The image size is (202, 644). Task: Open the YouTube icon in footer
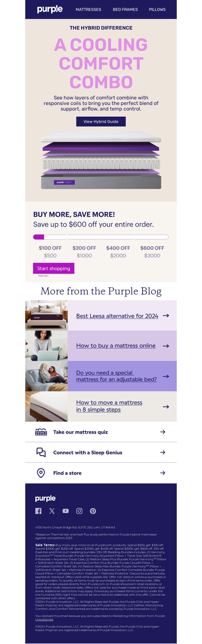[66, 511]
